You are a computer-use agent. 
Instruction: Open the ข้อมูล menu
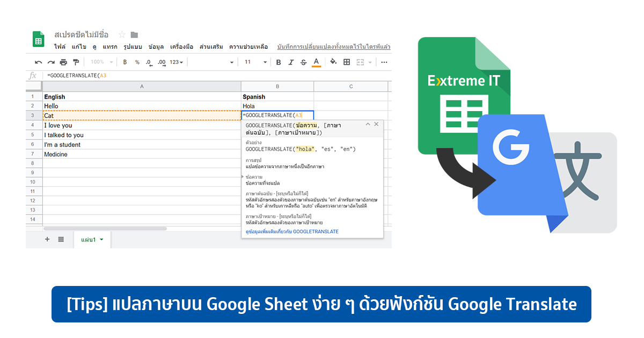pos(156,47)
